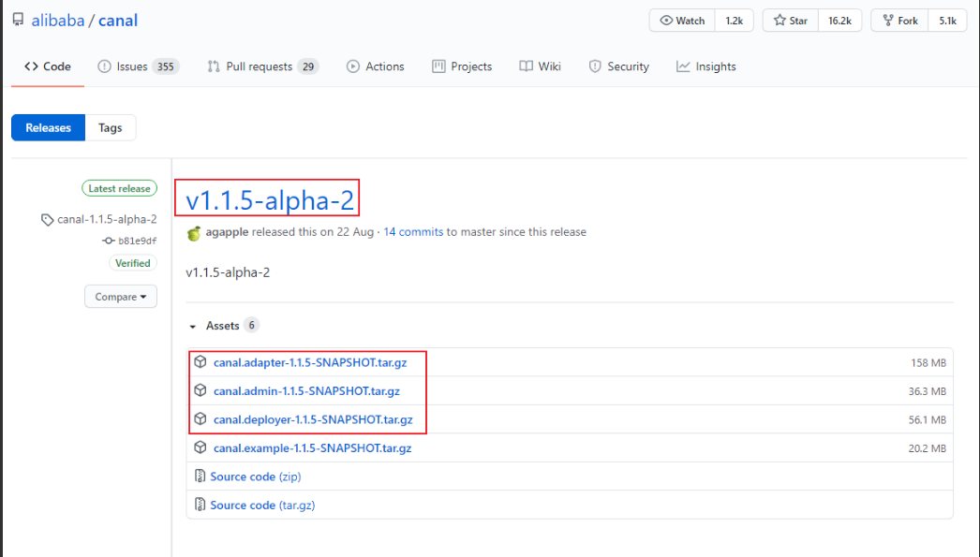980x557 pixels.
Task: Click the Assets count badge 6
Action: pos(251,326)
